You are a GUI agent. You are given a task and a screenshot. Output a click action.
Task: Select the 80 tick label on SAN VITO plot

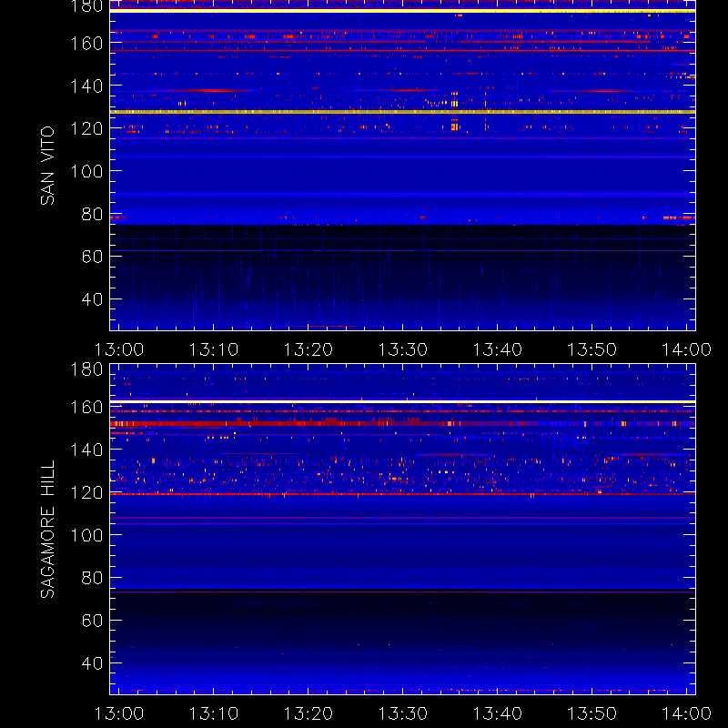(92, 214)
